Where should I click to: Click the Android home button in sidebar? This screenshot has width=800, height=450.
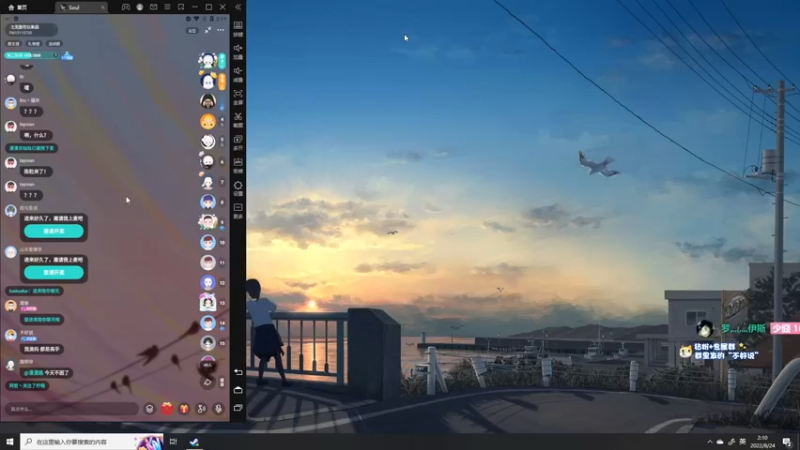tap(238, 390)
